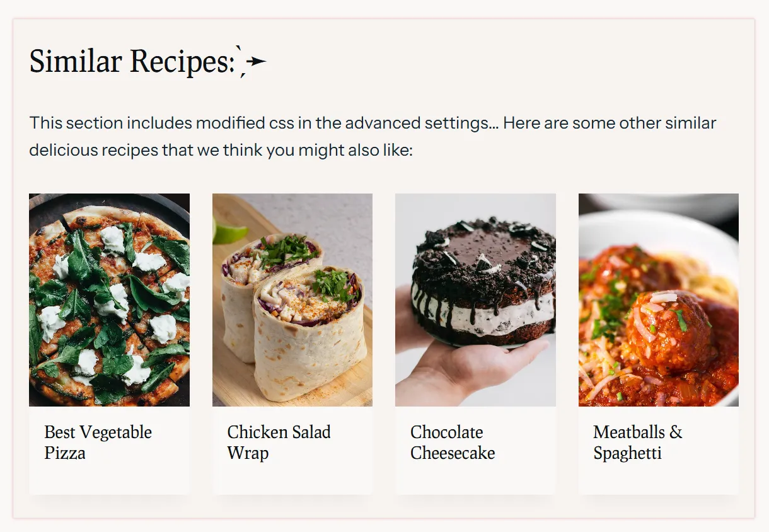Click the arrow icon beside Similar Recipes heading

[x=252, y=61]
